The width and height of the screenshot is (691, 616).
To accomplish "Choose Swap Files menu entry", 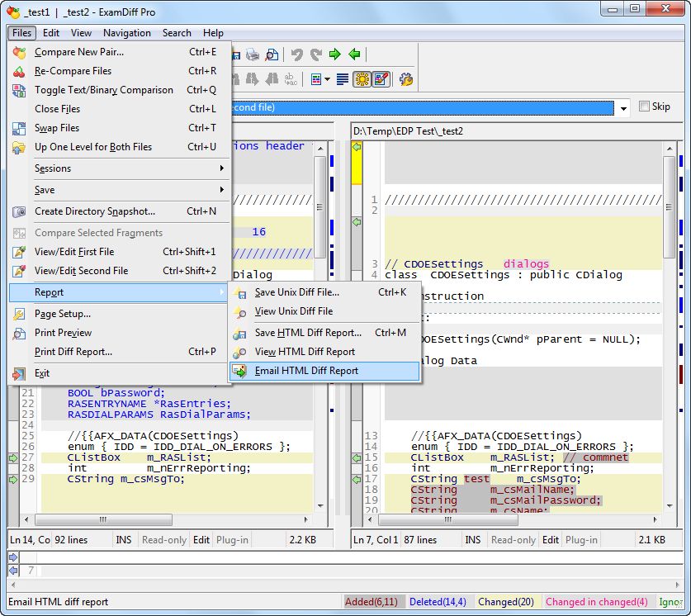I will coord(119,128).
